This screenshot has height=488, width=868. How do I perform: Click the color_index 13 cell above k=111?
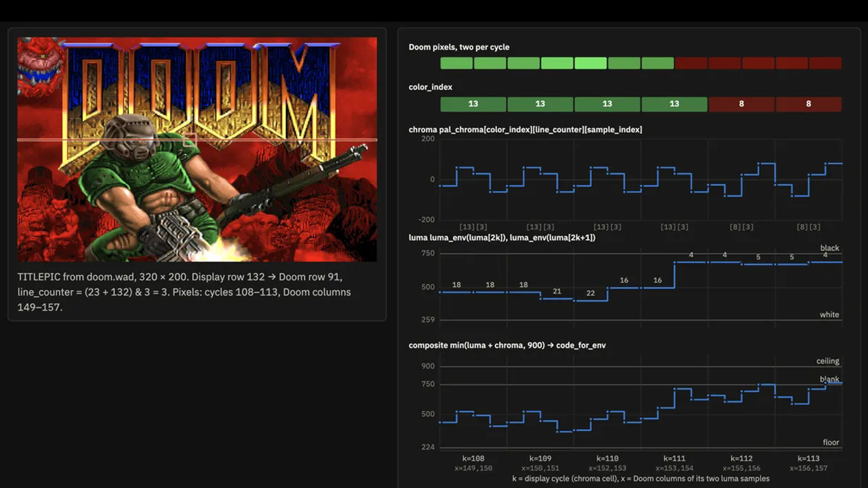point(674,104)
